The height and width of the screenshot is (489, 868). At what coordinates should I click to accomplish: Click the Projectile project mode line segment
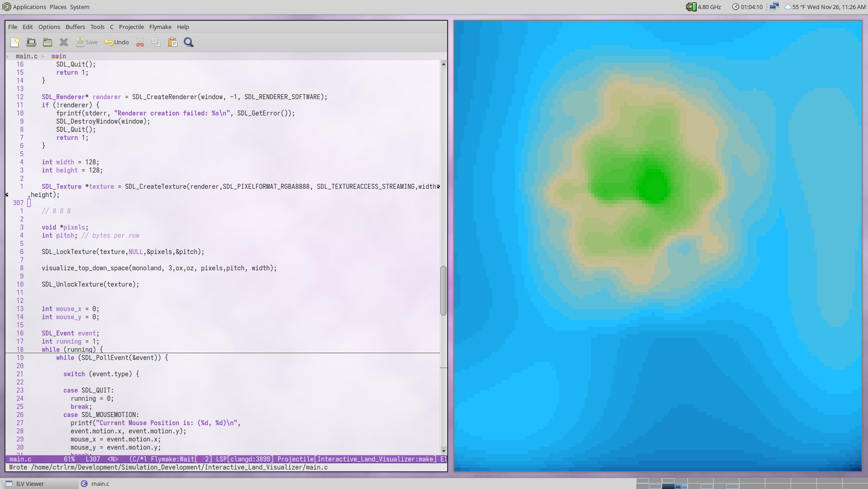[357, 459]
